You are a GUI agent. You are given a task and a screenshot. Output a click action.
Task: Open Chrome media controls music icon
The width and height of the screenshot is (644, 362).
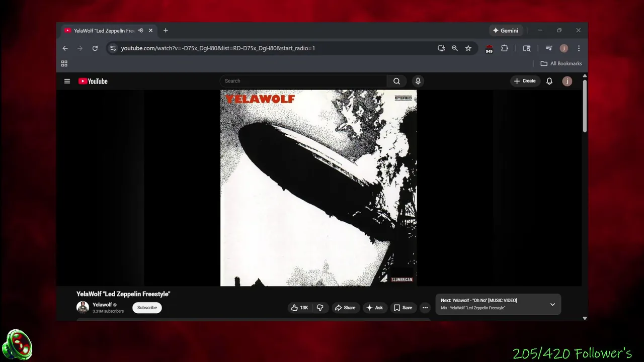(549, 48)
